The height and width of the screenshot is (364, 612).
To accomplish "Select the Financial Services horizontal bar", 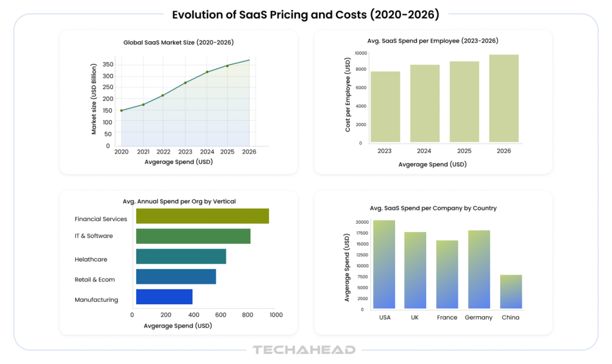I will pos(202,216).
